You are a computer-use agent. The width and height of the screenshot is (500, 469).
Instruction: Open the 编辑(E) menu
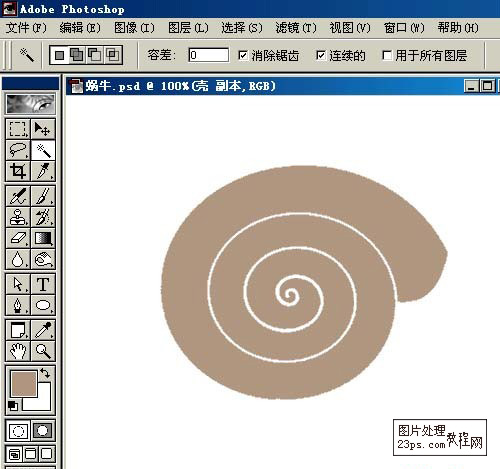pyautogui.click(x=80, y=28)
